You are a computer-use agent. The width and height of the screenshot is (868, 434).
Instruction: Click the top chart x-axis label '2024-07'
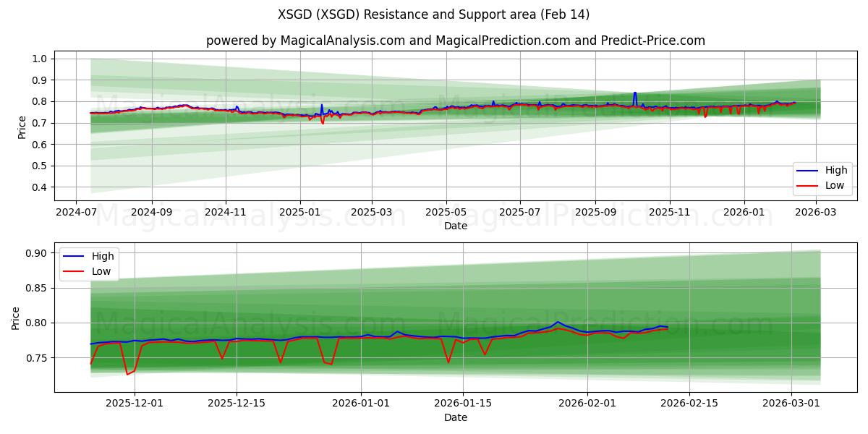(x=77, y=213)
